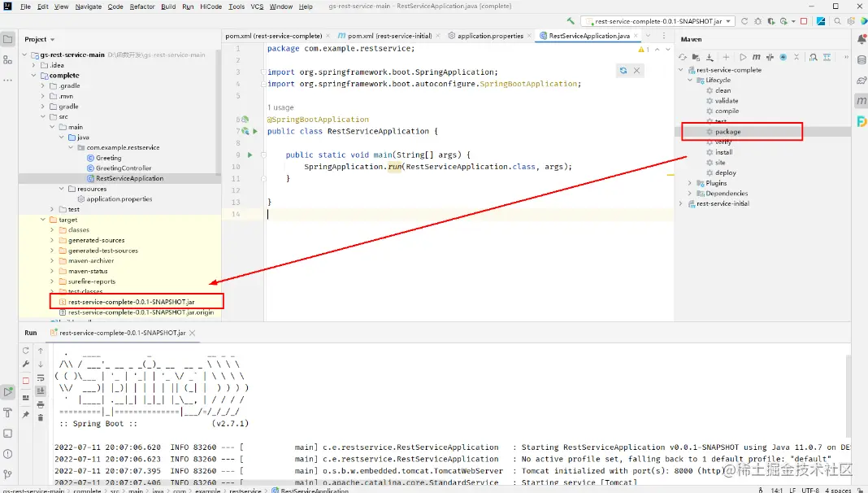The image size is (868, 493).
Task: Run main method via gutter arrow
Action: 250,155
